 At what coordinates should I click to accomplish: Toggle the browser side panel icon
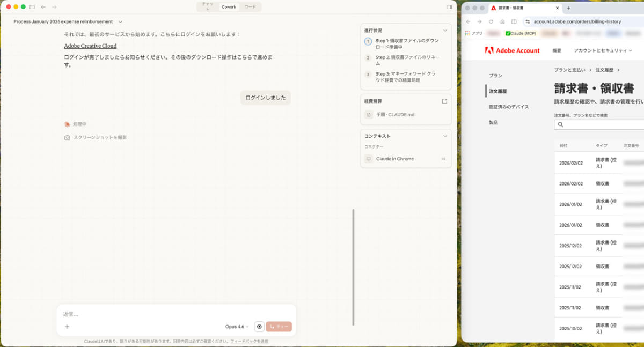tap(513, 21)
